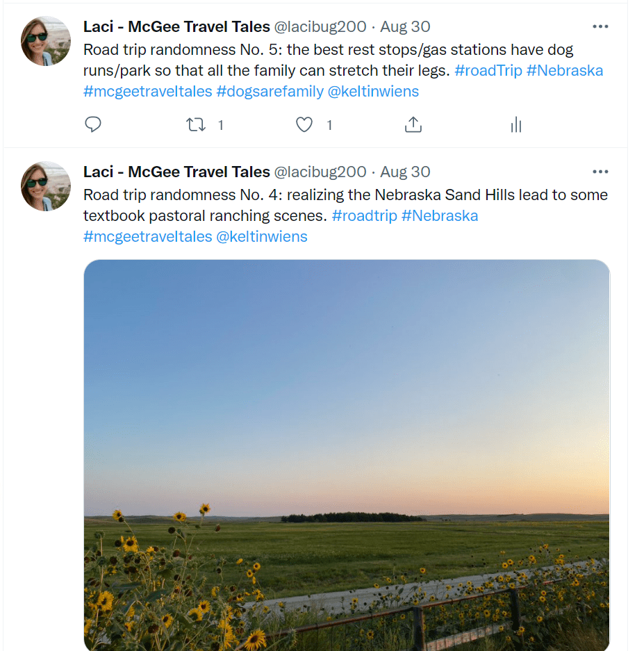
Task: Visit @keltinwiens mention in the first tweet
Action: point(374,91)
